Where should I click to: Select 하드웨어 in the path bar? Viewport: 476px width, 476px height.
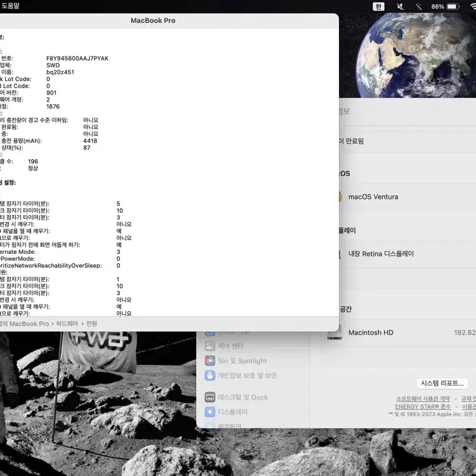pos(67,324)
